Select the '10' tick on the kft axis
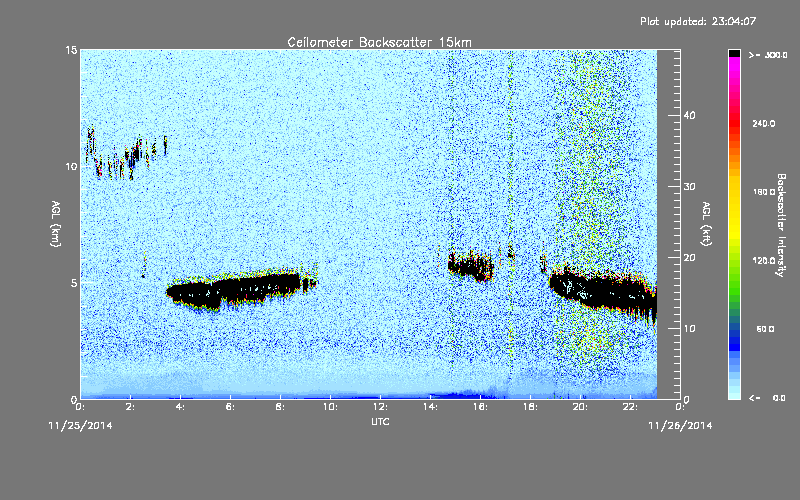The image size is (800, 500). [689, 329]
